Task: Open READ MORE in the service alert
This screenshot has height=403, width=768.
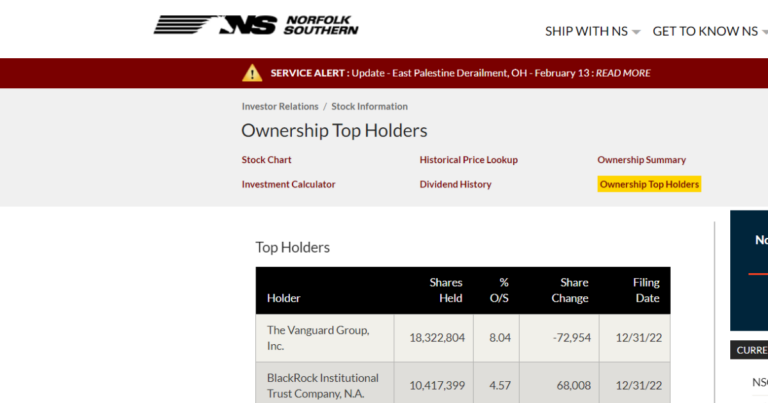Action: 623,73
